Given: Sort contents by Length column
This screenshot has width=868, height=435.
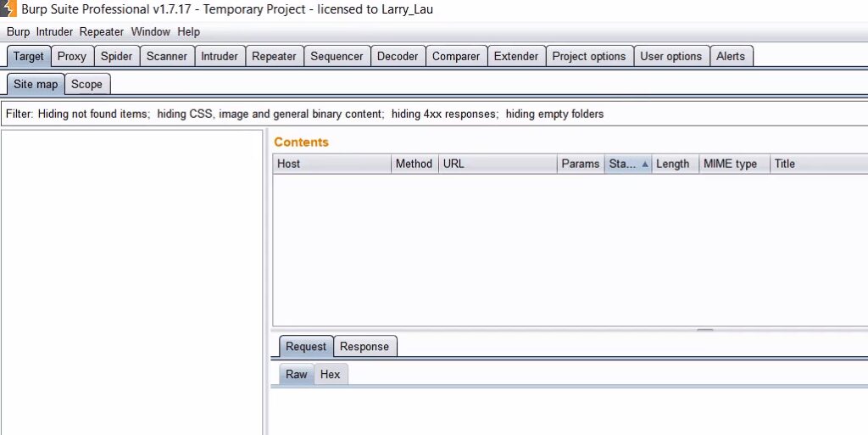Looking at the screenshot, I should pos(676,164).
